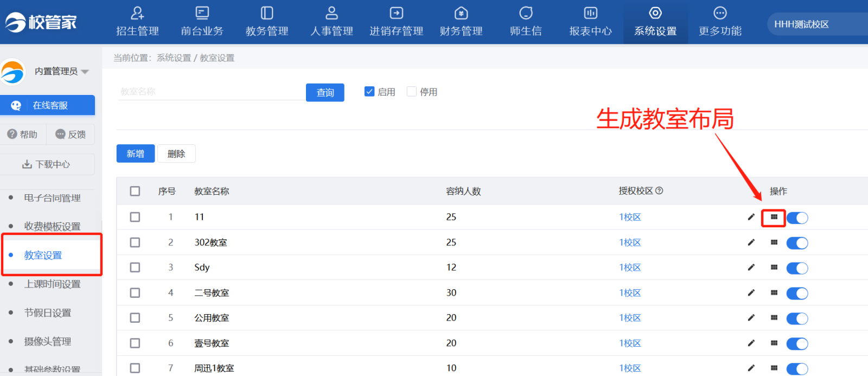Edit the Sdy classroom row

[751, 267]
